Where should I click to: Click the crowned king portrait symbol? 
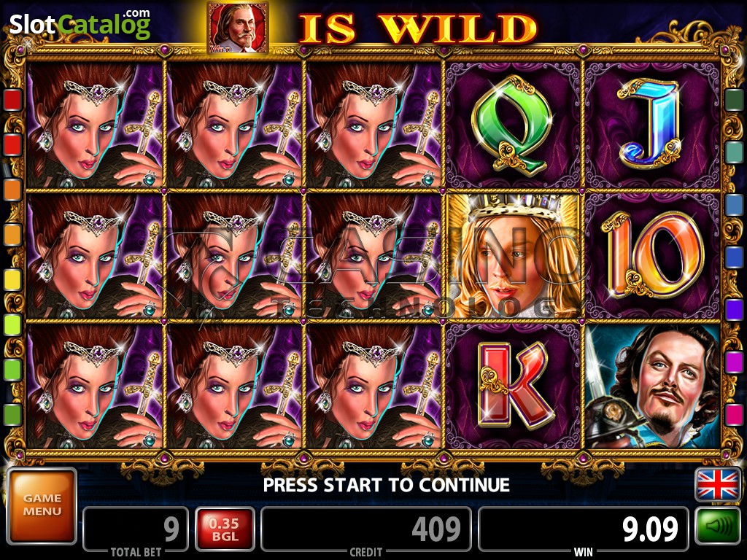(x=514, y=256)
